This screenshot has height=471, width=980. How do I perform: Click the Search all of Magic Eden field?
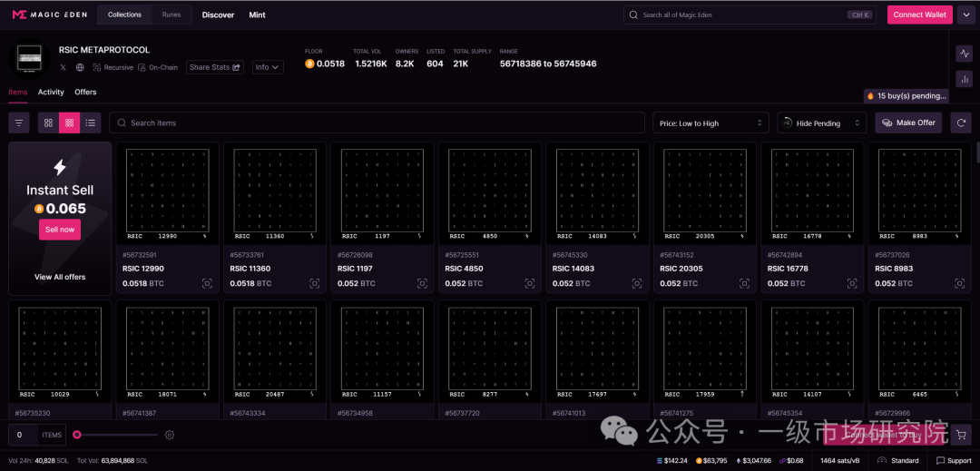[750, 15]
